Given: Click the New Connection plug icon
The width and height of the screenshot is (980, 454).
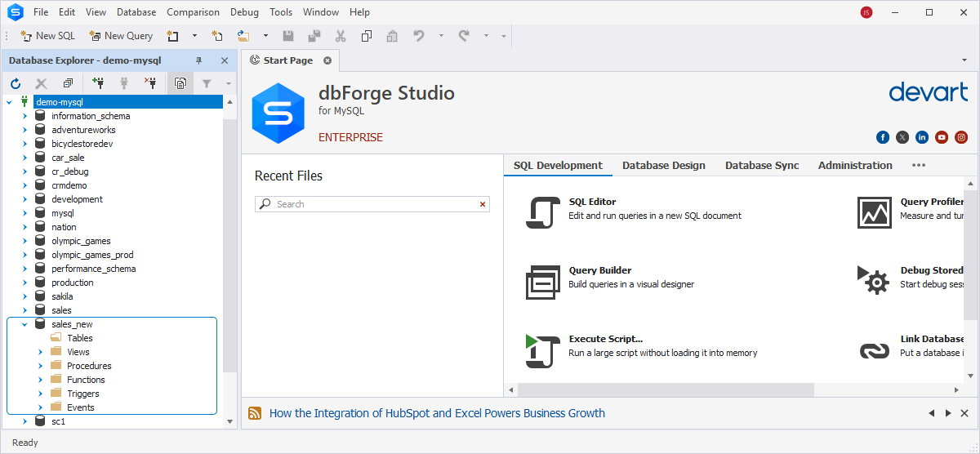Looking at the screenshot, I should [x=98, y=83].
